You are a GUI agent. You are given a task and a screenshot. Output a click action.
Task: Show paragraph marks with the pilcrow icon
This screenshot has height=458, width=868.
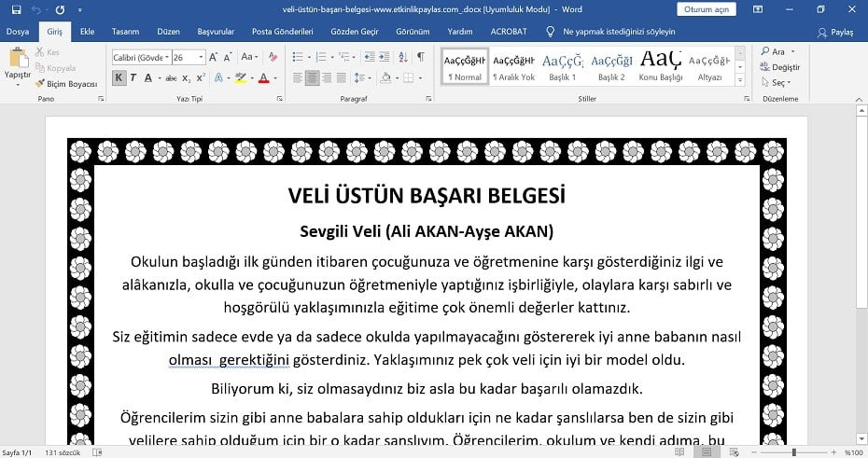(421, 57)
